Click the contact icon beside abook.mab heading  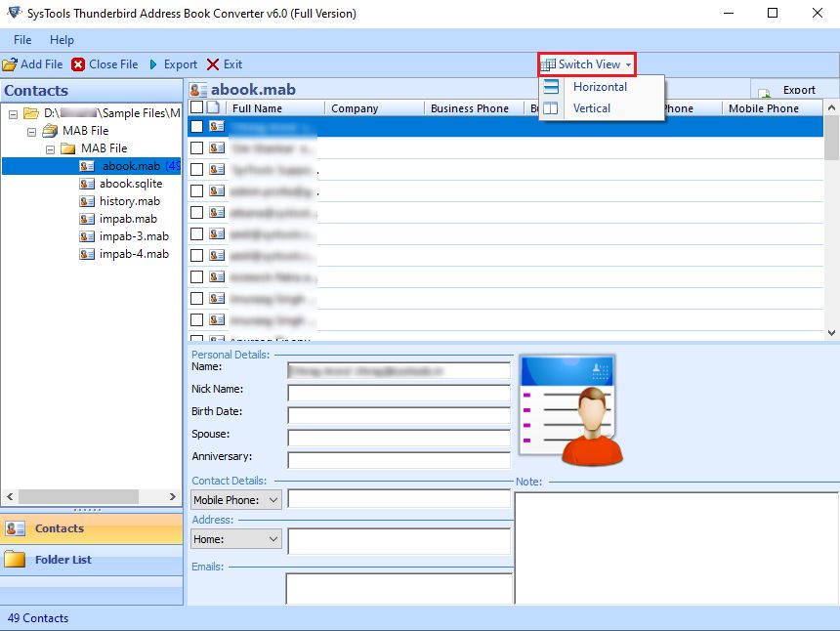[x=198, y=90]
